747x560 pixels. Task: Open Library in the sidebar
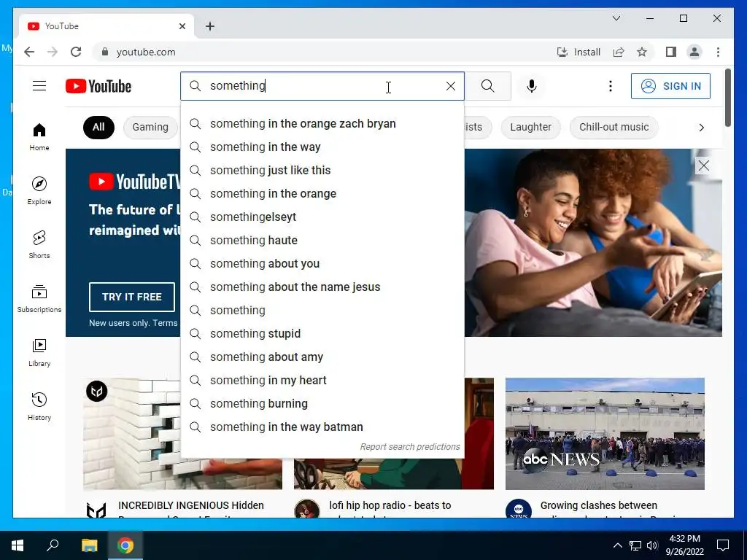coord(39,352)
